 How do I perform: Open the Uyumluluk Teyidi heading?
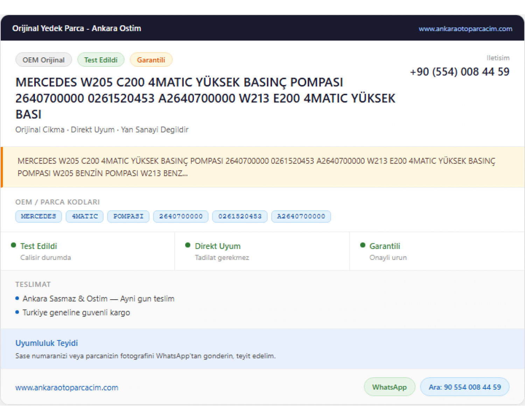point(47,343)
